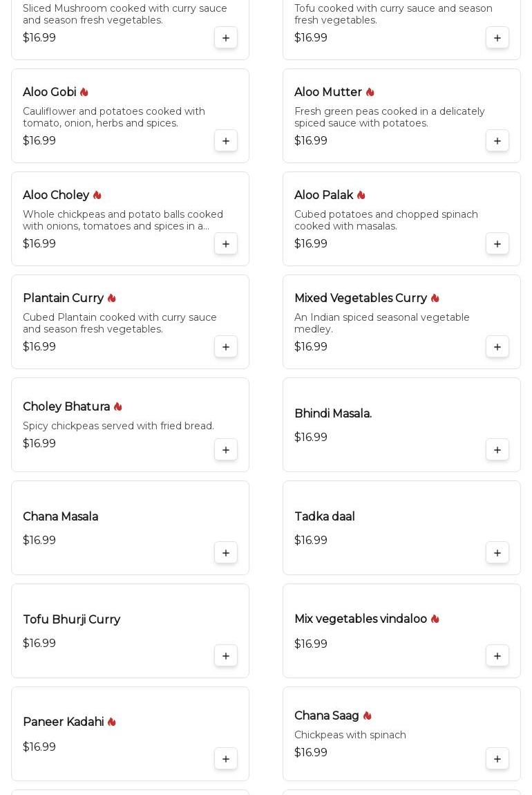
Task: Click the Aloo Palak spicy flame icon
Action: [361, 196]
